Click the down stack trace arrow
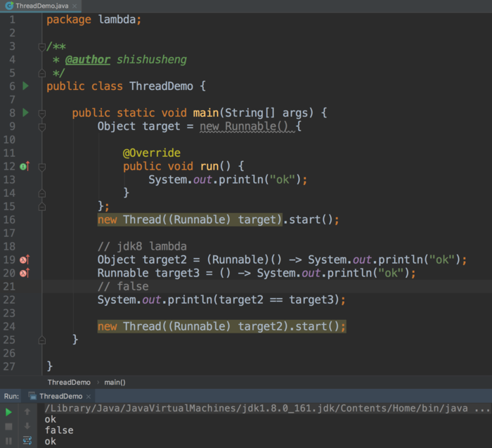Screen dimensions: 492x448 [27, 426]
